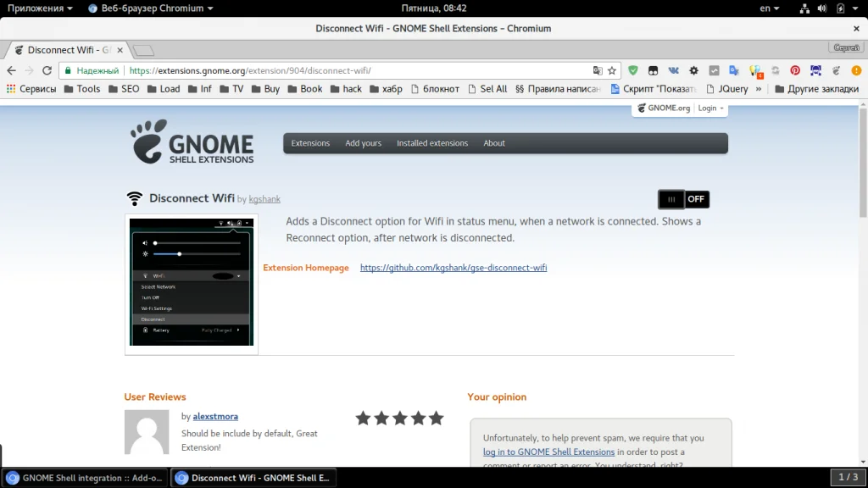Open the Installed extensions nav item
The height and width of the screenshot is (488, 868).
click(432, 143)
